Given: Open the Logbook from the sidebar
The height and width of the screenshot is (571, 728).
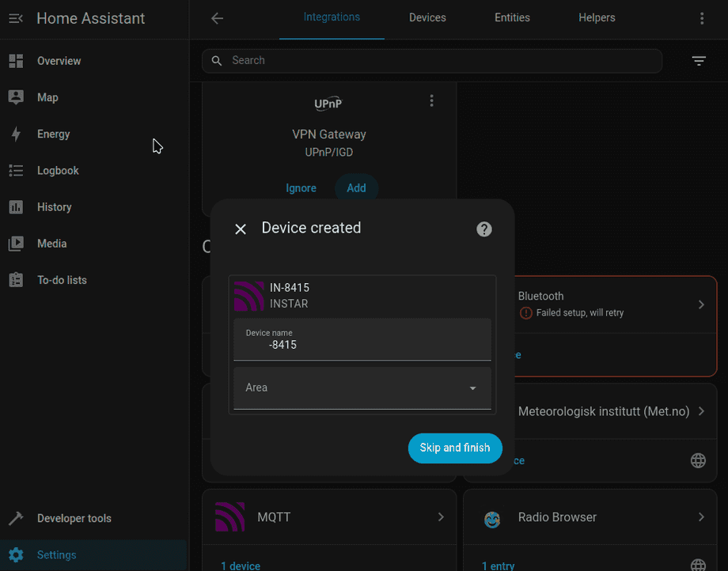Looking at the screenshot, I should click(16, 170).
